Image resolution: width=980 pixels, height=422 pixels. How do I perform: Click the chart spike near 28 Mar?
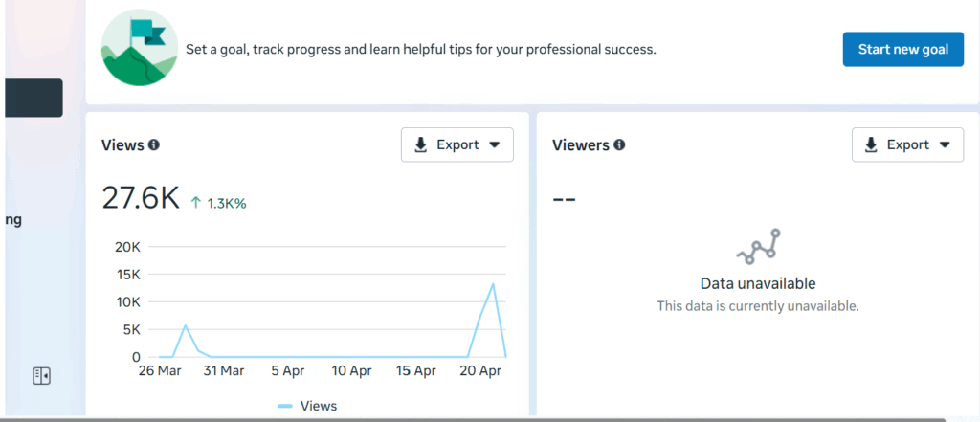pyautogui.click(x=186, y=325)
